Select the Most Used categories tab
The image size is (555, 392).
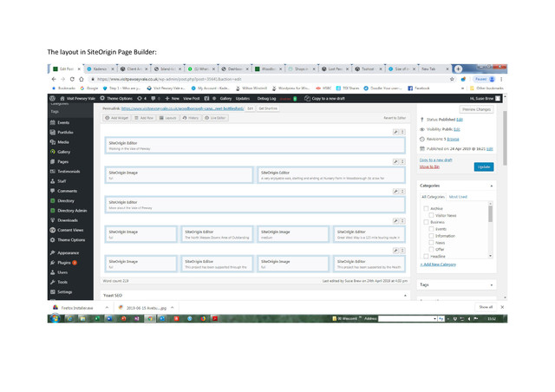[x=458, y=197]
